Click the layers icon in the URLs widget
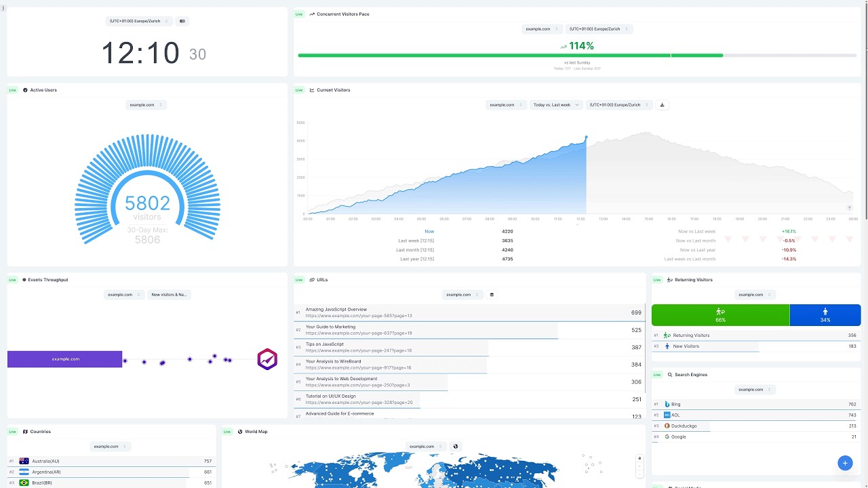The height and width of the screenshot is (488, 868). click(x=492, y=295)
